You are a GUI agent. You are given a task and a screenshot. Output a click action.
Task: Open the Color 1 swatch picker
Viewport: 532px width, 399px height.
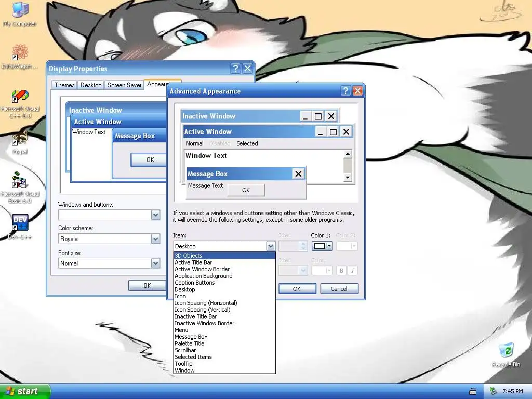(322, 246)
